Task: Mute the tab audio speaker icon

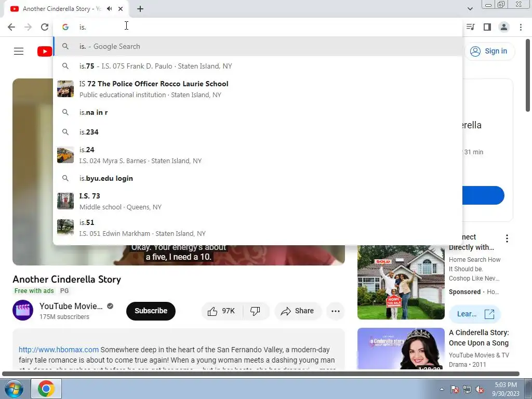Action: [x=109, y=9]
